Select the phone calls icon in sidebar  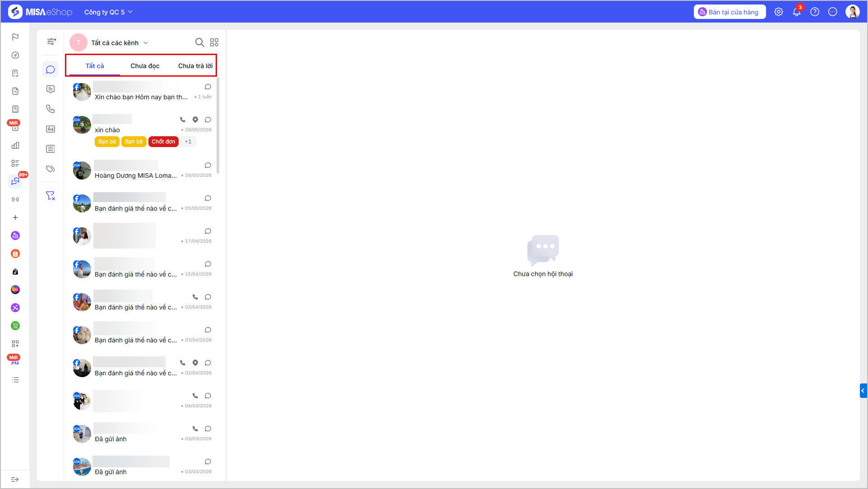click(x=51, y=109)
